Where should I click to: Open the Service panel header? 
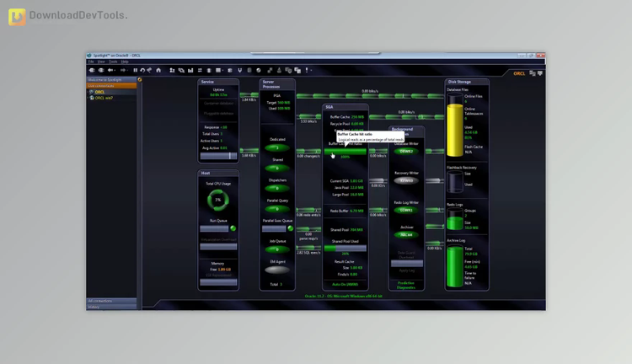pyautogui.click(x=218, y=82)
